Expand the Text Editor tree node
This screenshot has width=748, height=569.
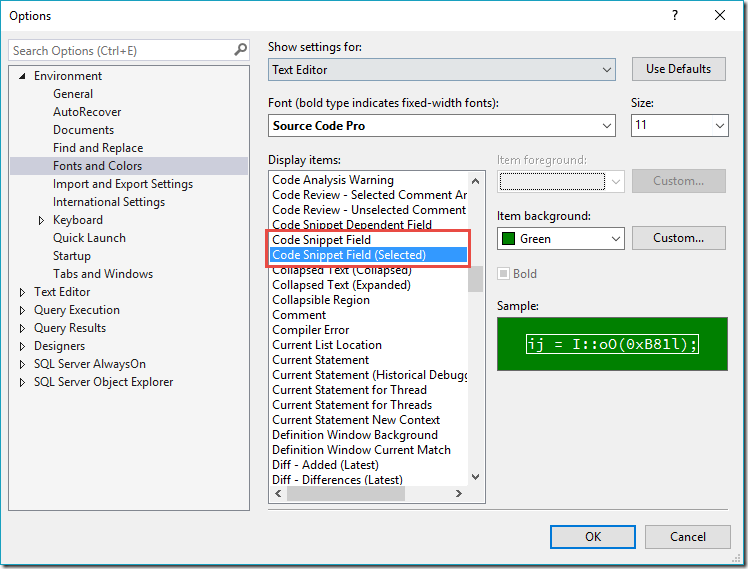tap(22, 292)
